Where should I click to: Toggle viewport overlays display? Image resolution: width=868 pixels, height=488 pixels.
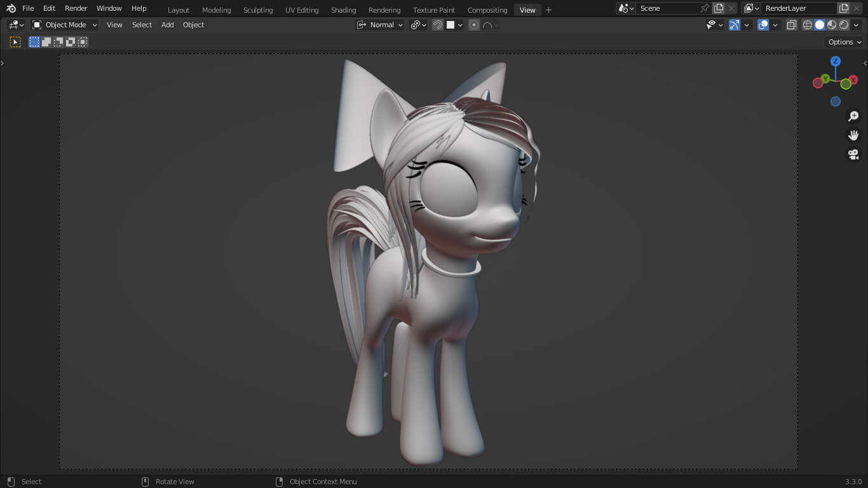(763, 25)
